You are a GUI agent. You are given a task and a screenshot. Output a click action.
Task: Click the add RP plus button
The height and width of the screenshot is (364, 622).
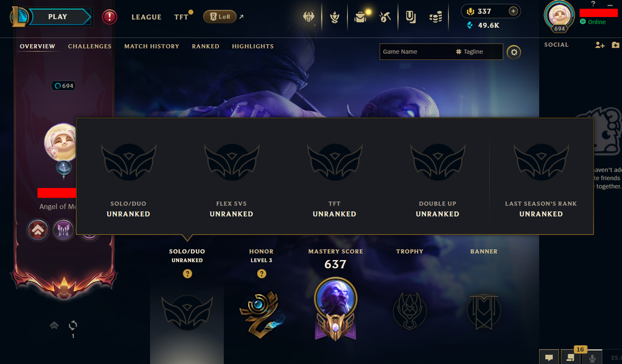513,11
